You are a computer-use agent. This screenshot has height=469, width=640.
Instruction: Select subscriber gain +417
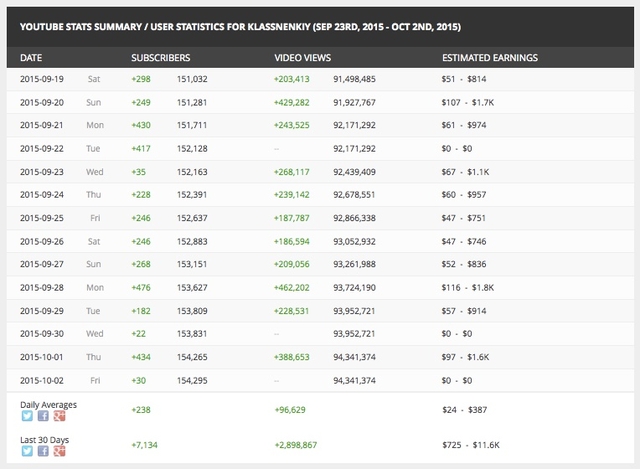pos(141,149)
